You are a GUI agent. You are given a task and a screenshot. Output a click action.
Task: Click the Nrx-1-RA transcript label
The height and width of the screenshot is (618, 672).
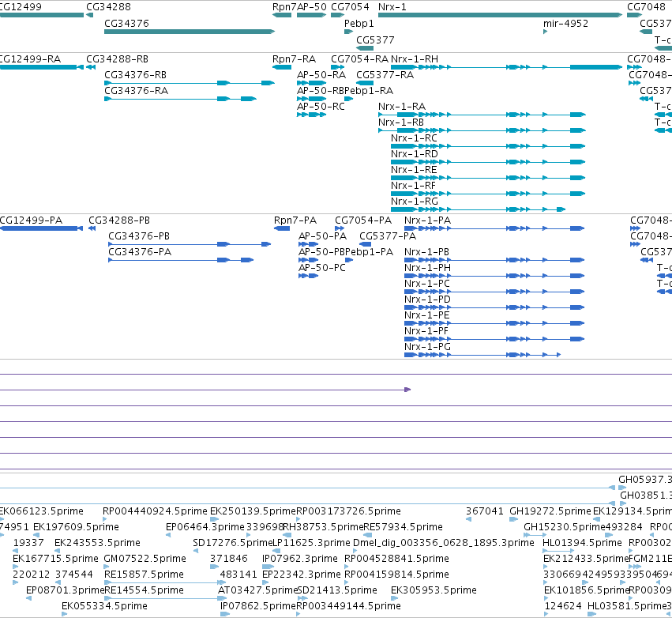402,107
